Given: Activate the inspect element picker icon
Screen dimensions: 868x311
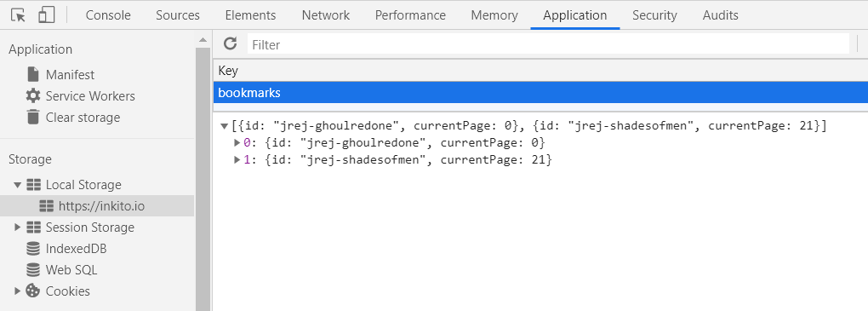Looking at the screenshot, I should click(18, 15).
